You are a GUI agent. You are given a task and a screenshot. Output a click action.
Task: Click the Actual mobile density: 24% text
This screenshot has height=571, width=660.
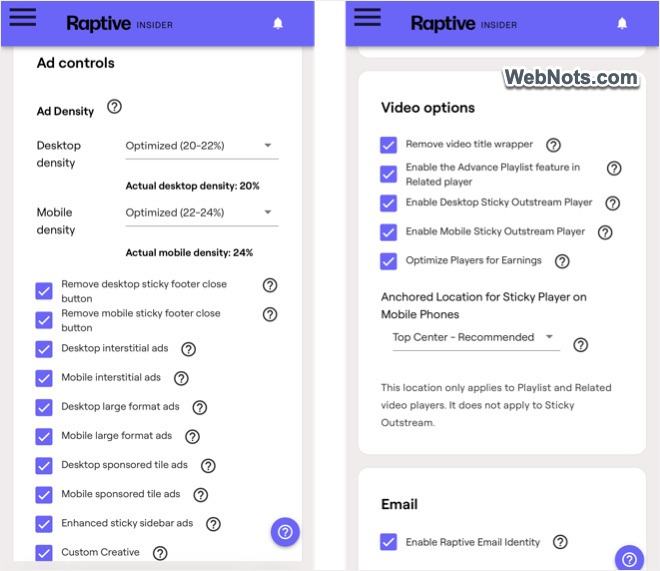coord(189,253)
